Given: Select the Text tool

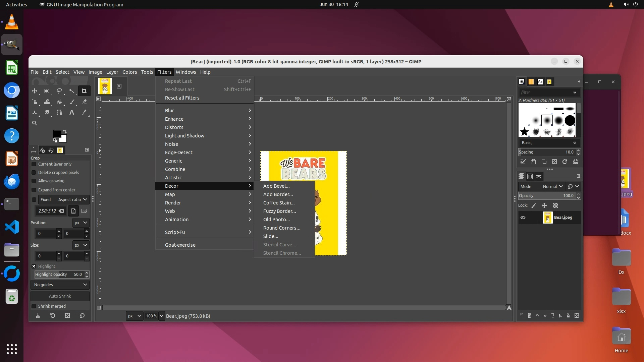Looking at the screenshot, I should click(x=72, y=113).
